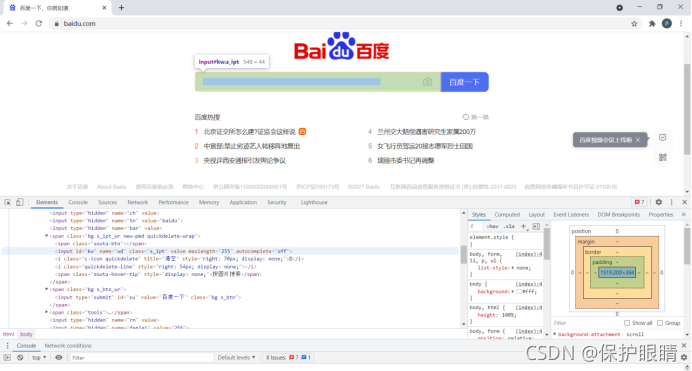Click the content box 1519.200×364
The image size is (692, 371).
pos(617,273)
